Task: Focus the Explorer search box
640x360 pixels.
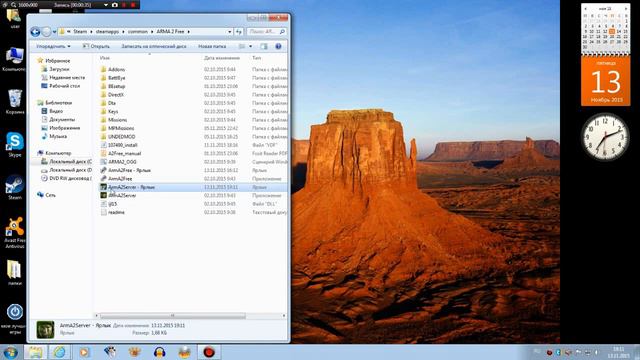Action: [x=267, y=31]
